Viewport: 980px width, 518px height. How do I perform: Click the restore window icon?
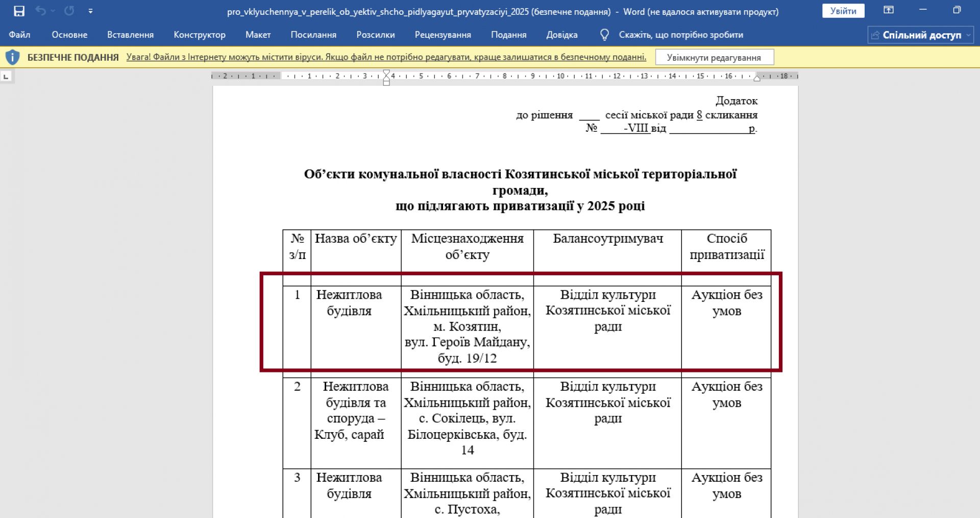(x=957, y=10)
